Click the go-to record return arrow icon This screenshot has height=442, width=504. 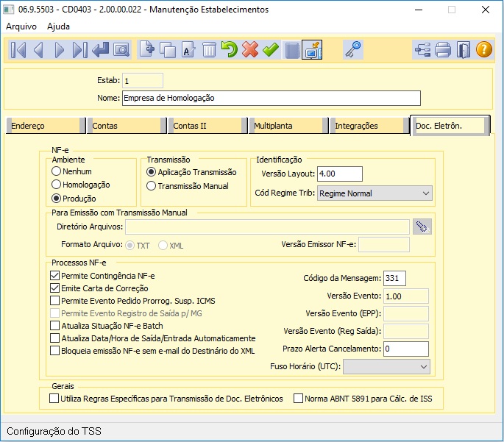(x=100, y=50)
